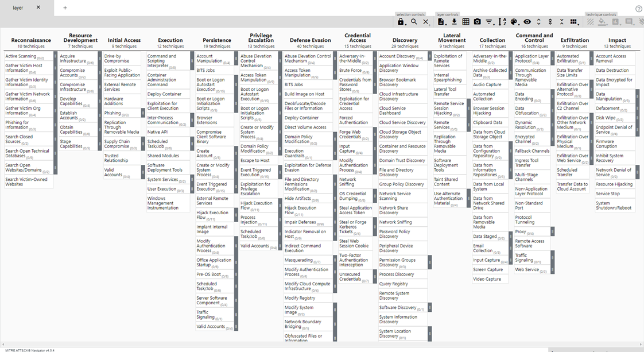Open the help question mark icon

[639, 9]
